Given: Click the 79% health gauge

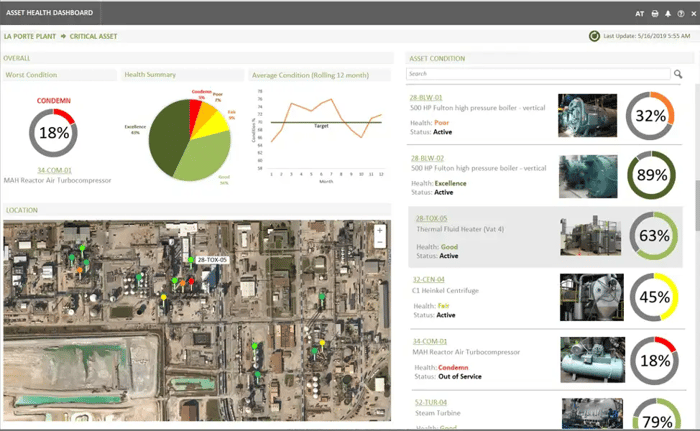Looking at the screenshot, I should point(657,414).
